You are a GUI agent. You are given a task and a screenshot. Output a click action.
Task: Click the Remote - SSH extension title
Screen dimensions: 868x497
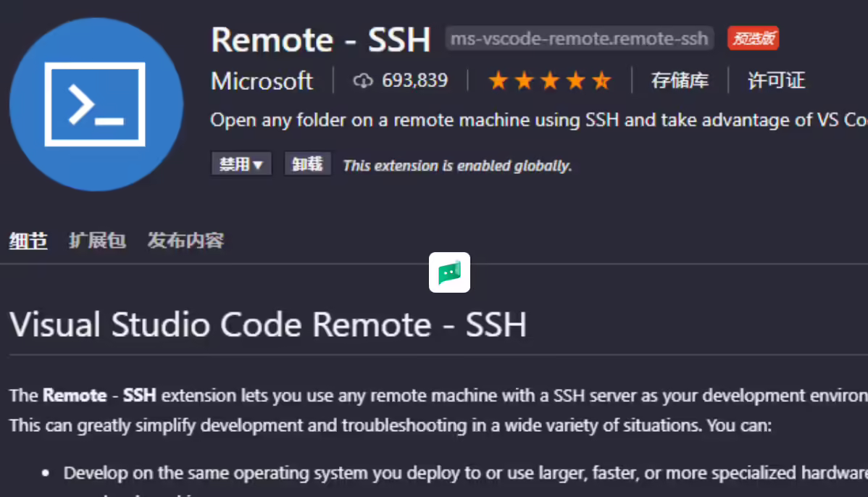(x=320, y=39)
